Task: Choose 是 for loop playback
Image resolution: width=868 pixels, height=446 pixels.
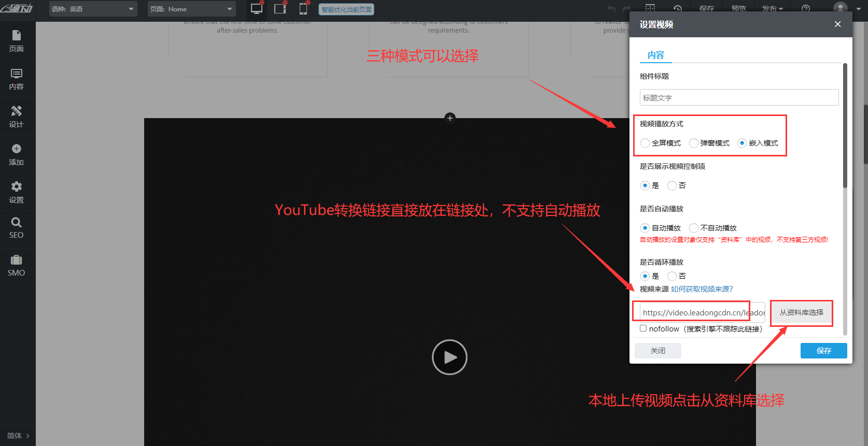Action: tap(645, 276)
